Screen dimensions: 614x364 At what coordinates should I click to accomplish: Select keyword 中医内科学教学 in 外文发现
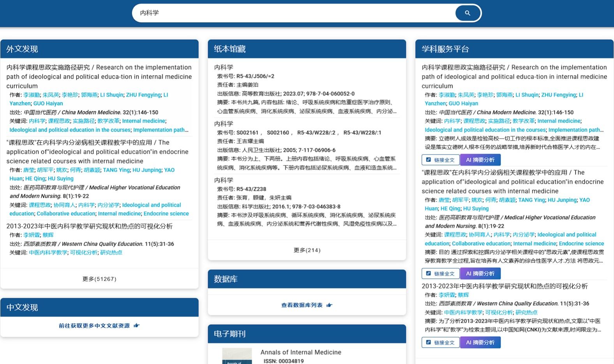tap(48, 253)
